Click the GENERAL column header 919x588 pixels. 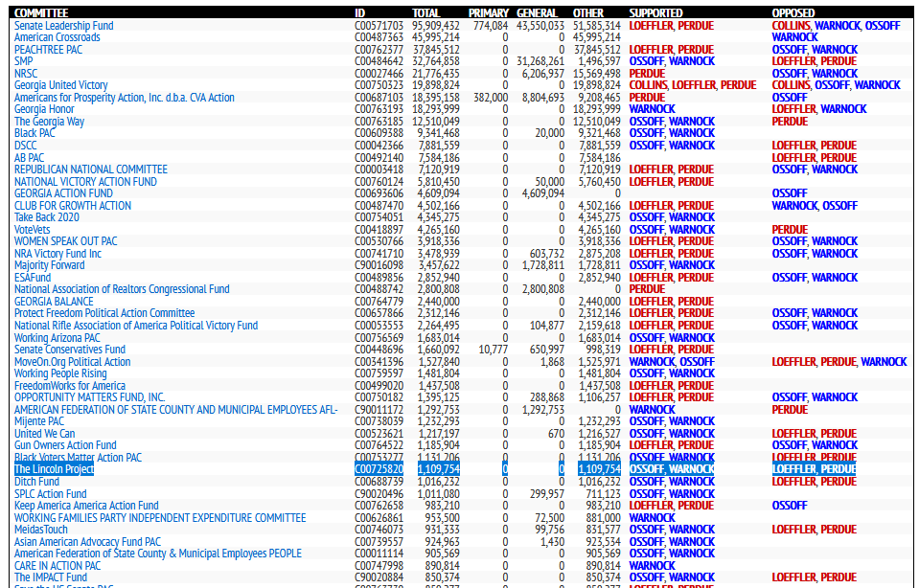click(x=537, y=12)
